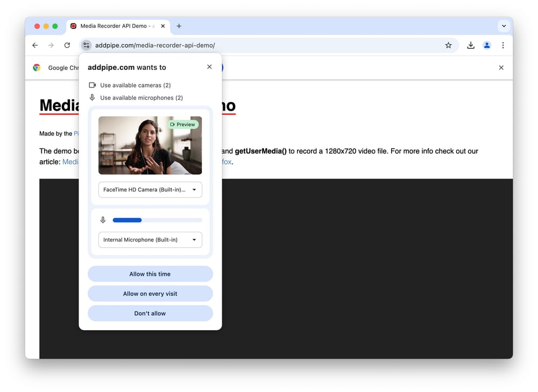This screenshot has width=538, height=392.
Task: Click the macOS green fullscreen window button
Action: click(x=55, y=26)
